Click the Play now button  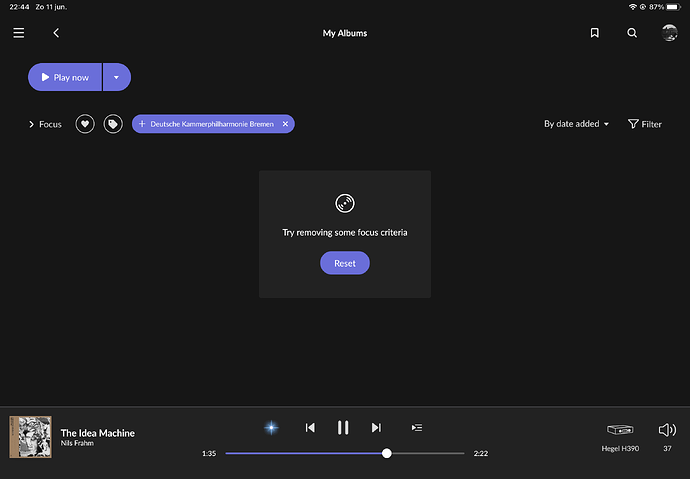[65, 77]
